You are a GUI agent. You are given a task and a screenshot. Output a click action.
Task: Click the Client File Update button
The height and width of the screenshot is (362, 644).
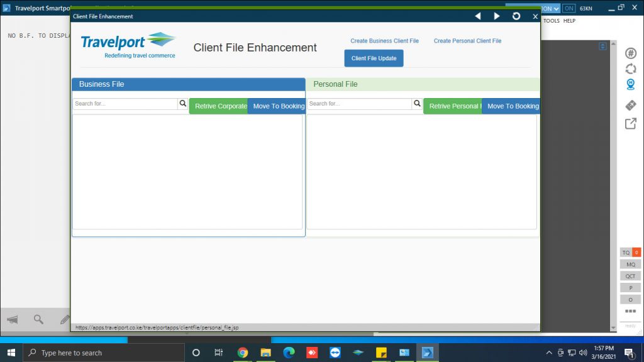(374, 58)
